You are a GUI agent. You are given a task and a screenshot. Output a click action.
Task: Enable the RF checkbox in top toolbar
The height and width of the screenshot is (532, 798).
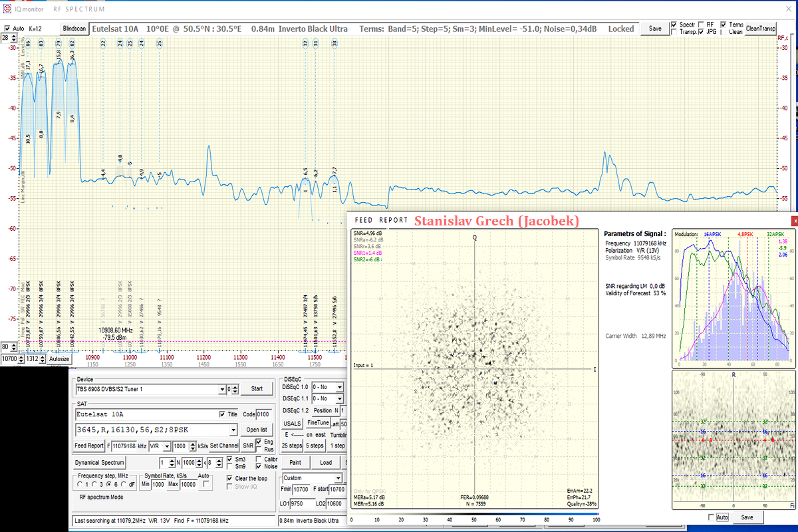tap(700, 25)
